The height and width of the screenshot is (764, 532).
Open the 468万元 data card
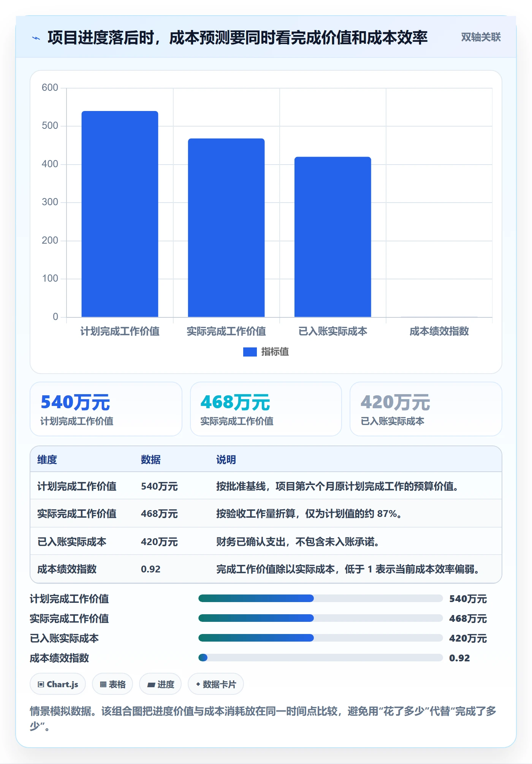pyautogui.click(x=266, y=409)
